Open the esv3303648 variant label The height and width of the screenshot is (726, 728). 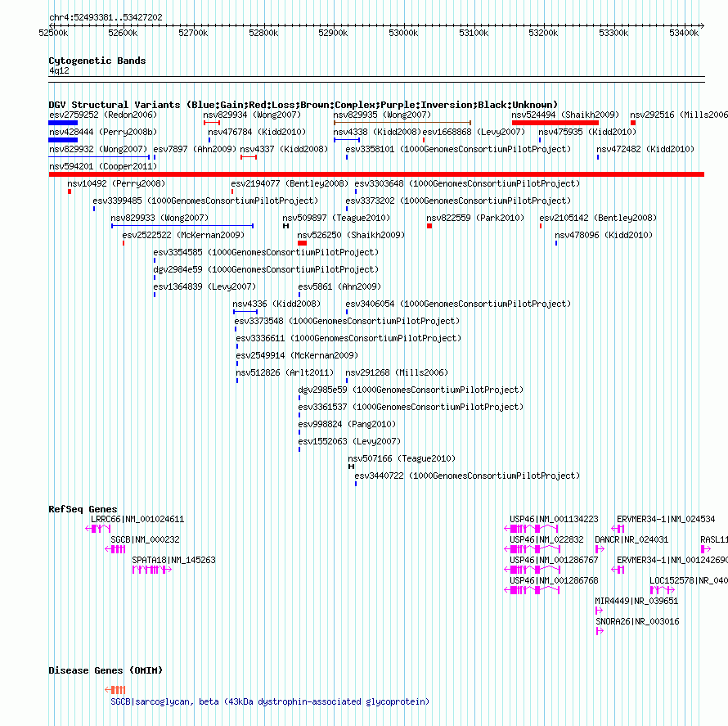(x=467, y=183)
